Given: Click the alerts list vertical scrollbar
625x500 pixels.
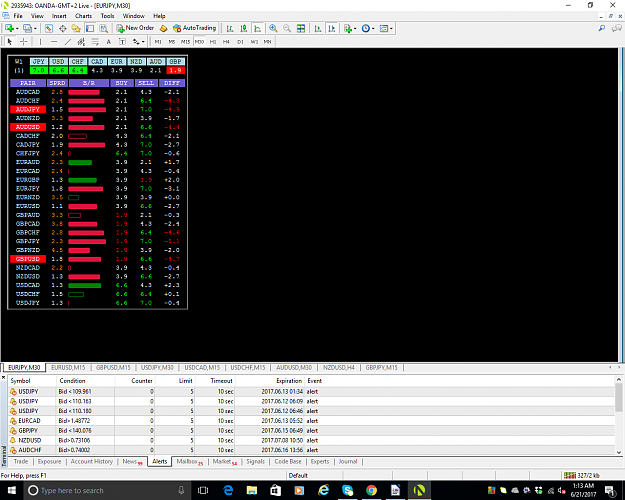Looking at the screenshot, I should [619, 415].
